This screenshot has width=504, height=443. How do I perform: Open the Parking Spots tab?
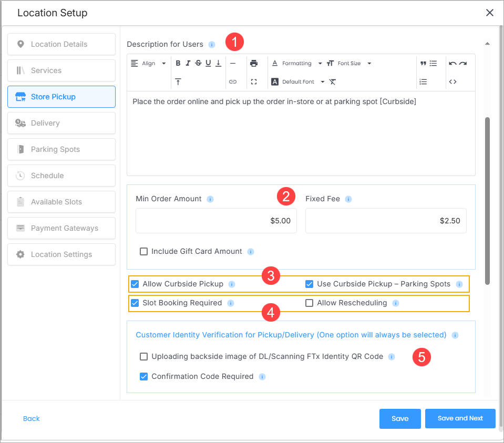coord(61,149)
